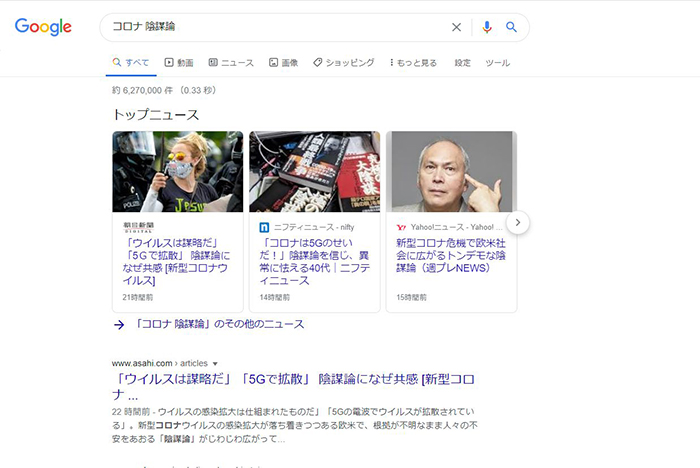Image resolution: width=700 pixels, height=468 pixels.
Task: Click the 21時間前 timestamp on Asahi card
Action: [138, 297]
